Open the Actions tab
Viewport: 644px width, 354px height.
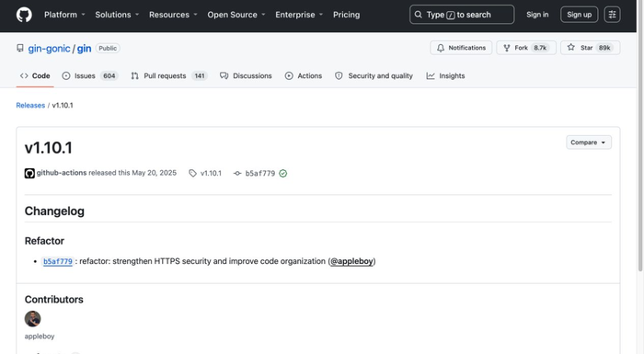click(304, 76)
